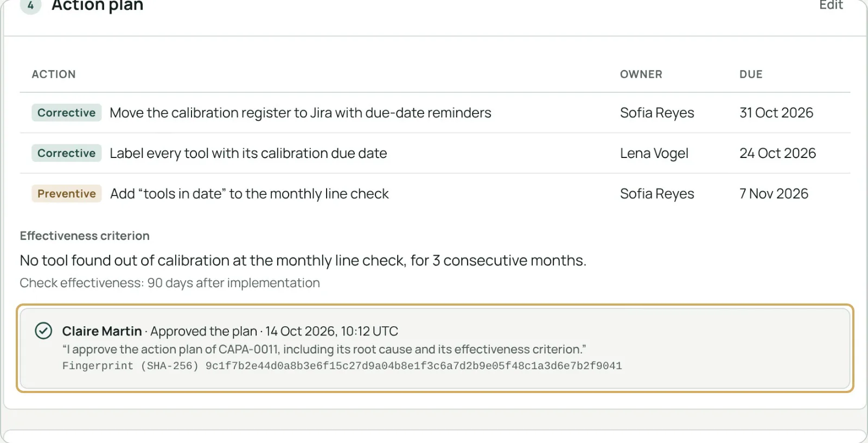Click the approval checkmark circle icon
The width and height of the screenshot is (868, 443).
[43, 331]
